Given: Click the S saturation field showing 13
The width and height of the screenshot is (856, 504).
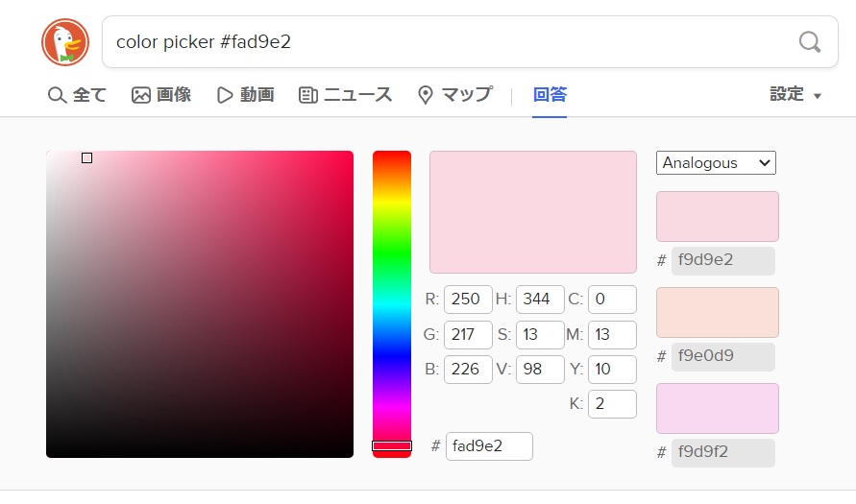Looking at the screenshot, I should (541, 335).
